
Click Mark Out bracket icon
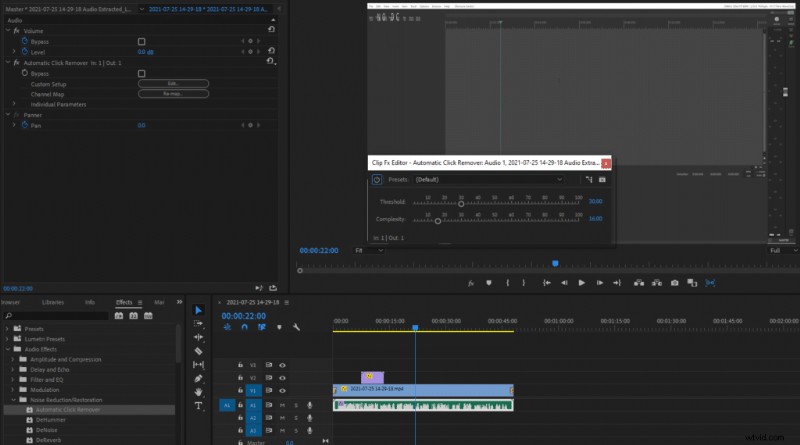pyautogui.click(x=523, y=283)
